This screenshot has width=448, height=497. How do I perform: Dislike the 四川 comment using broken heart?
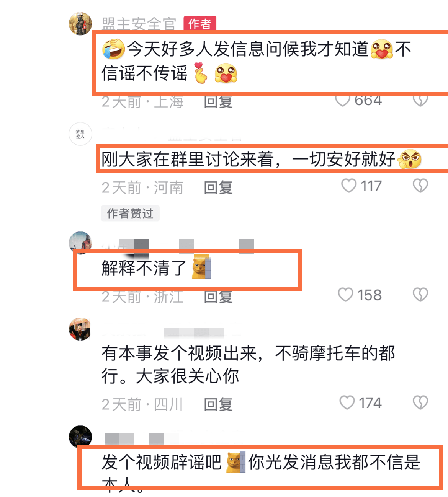420,402
